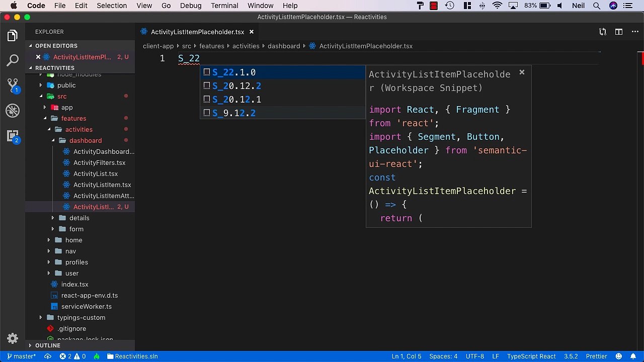Open notifications bell in status bar

633,356
